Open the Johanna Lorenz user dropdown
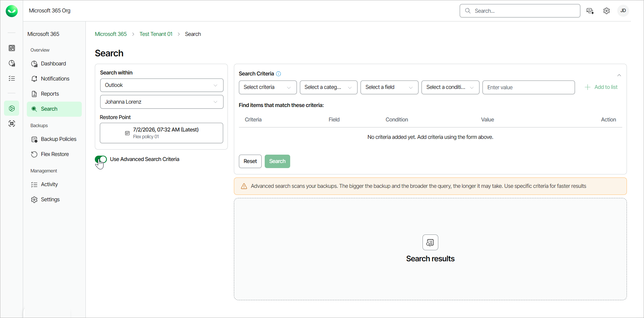644x318 pixels. (162, 102)
